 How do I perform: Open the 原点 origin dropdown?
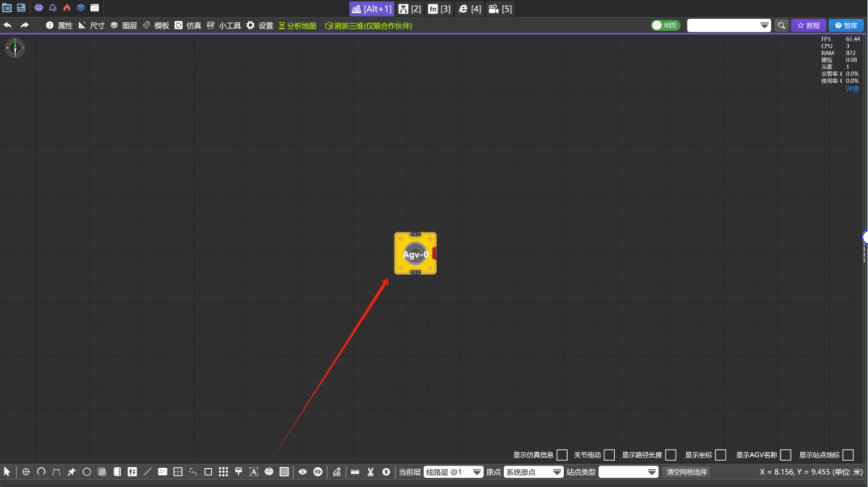click(533, 472)
